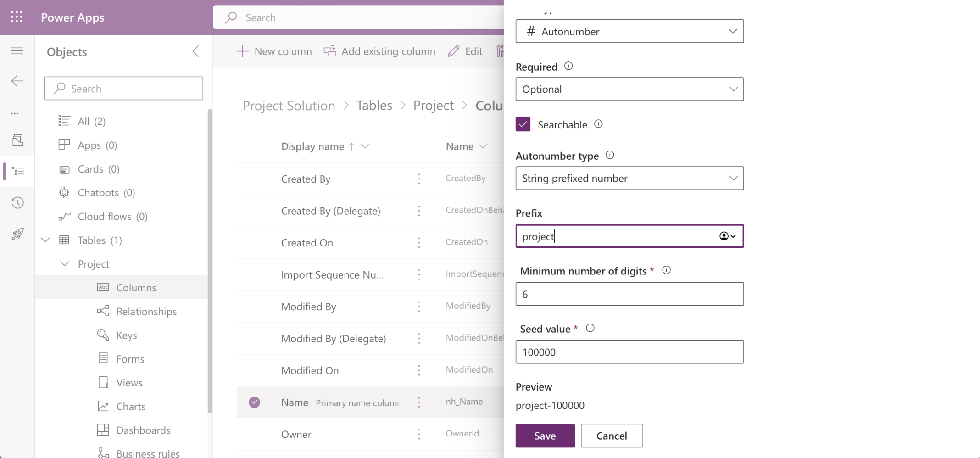Click the Cancel button
This screenshot has width=980, height=458.
click(x=612, y=436)
